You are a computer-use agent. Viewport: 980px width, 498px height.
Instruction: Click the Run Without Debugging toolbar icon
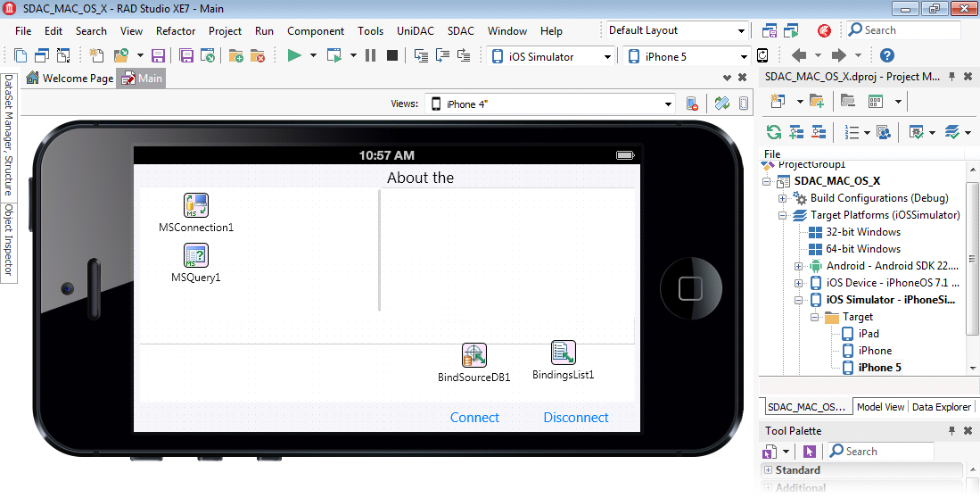334,55
